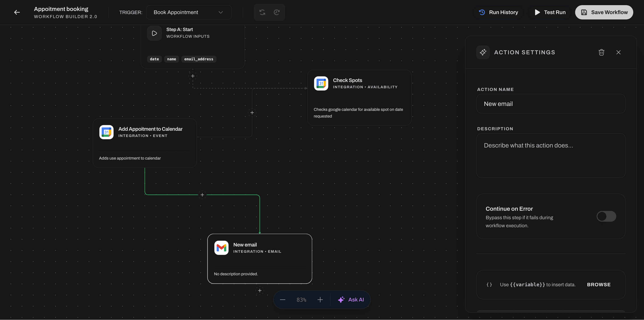Click the 83% zoom level indicator

click(x=301, y=300)
